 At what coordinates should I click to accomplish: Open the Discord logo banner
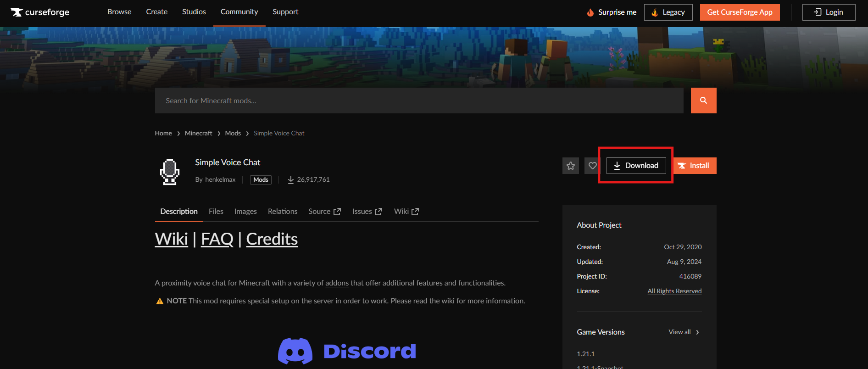[x=347, y=351]
